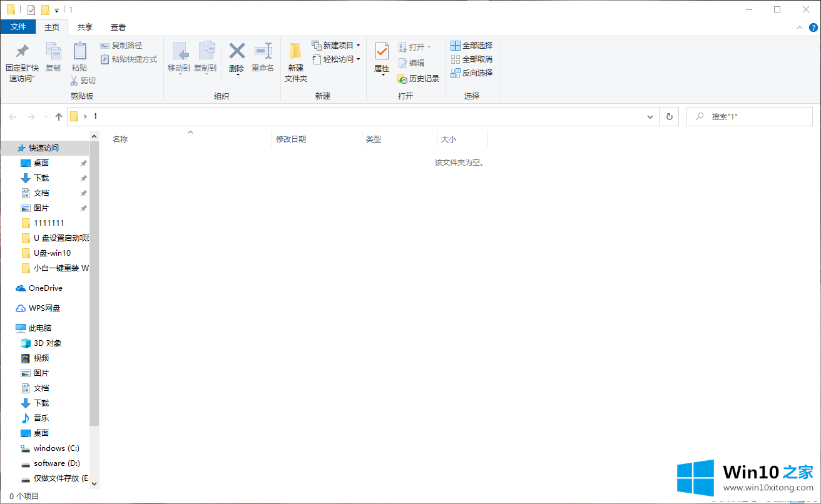The height and width of the screenshot is (504, 821).
Task: Click Select All (全部选择)
Action: 472,46
